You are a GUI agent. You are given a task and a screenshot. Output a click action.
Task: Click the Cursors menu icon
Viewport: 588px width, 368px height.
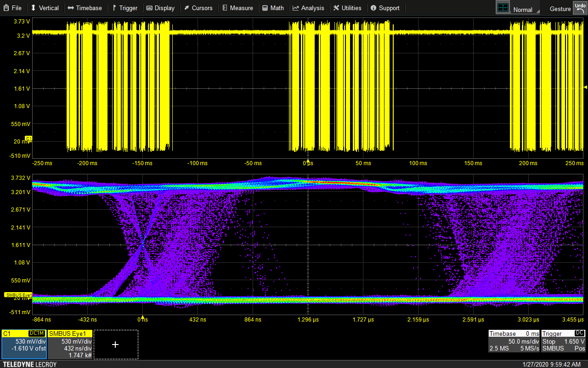pos(187,8)
